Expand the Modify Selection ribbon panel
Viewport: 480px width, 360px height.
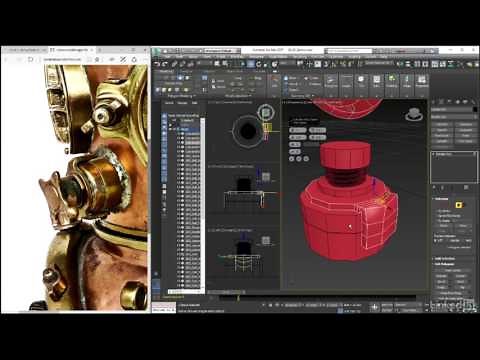click(237, 96)
